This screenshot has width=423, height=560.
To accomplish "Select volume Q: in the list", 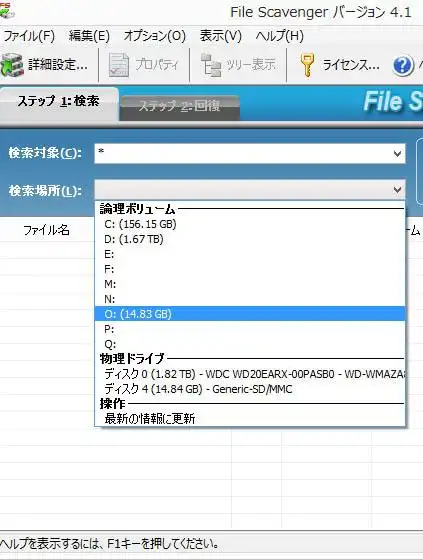I will 250,344.
